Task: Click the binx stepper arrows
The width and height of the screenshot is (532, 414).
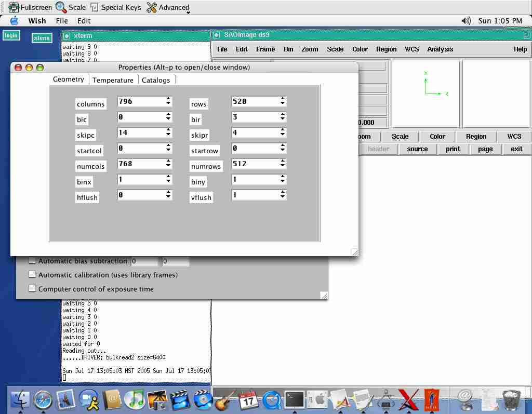Action: coord(168,179)
